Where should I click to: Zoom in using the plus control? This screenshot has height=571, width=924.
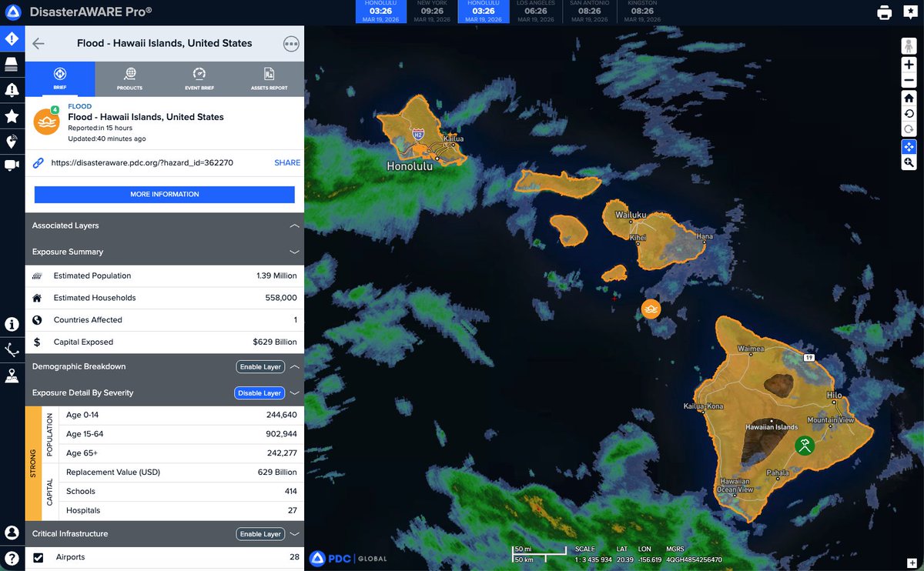[x=909, y=65]
